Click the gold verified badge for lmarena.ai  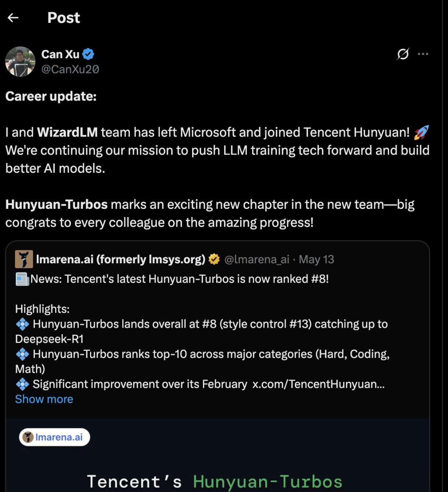click(214, 259)
